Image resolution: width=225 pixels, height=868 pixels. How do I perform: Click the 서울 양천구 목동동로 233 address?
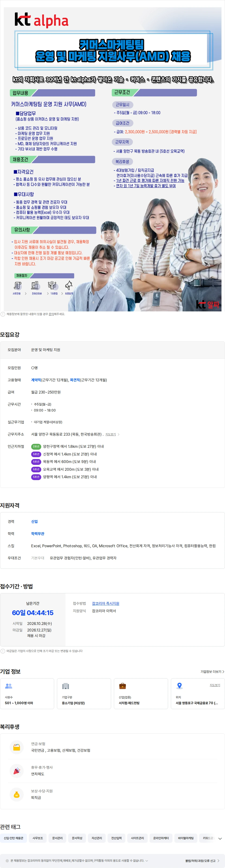(67, 434)
